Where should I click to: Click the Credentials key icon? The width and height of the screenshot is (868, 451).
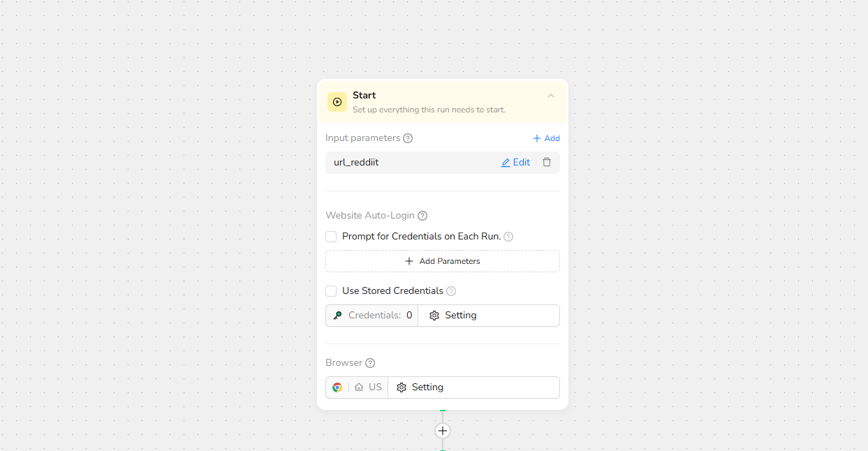click(337, 316)
